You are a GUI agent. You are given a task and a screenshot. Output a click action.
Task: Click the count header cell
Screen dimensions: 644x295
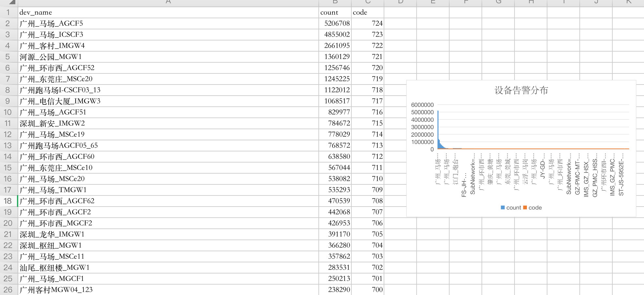point(335,12)
